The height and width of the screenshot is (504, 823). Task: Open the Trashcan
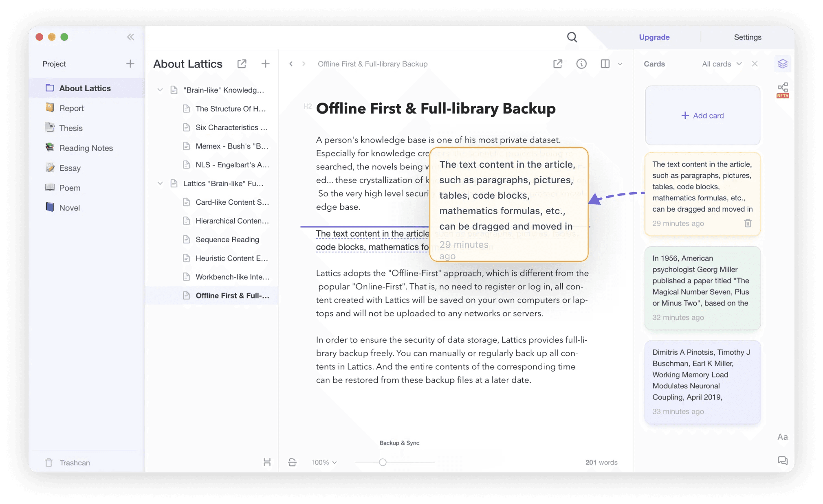coord(67,463)
